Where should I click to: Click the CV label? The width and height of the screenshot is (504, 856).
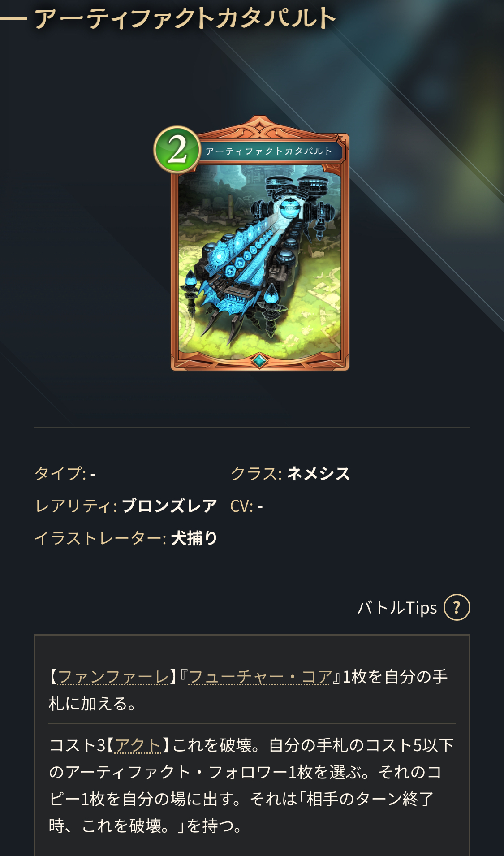(242, 506)
